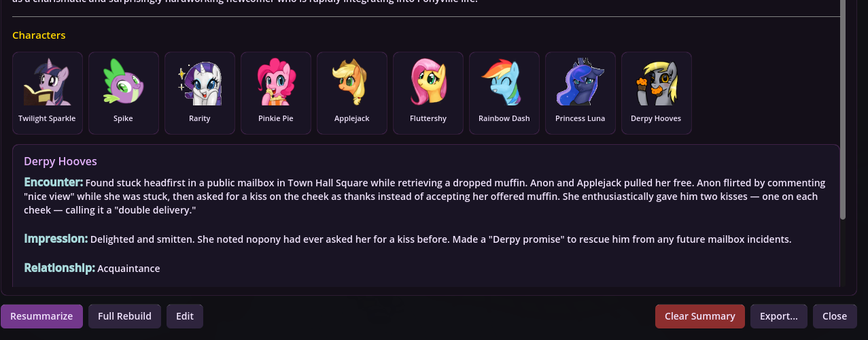868x340 pixels.
Task: Open the Export... options
Action: (779, 316)
